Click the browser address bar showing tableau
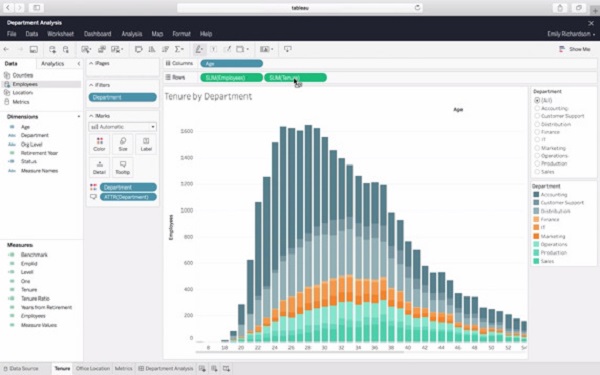Image resolution: width=600 pixels, height=375 pixels. 300,8
